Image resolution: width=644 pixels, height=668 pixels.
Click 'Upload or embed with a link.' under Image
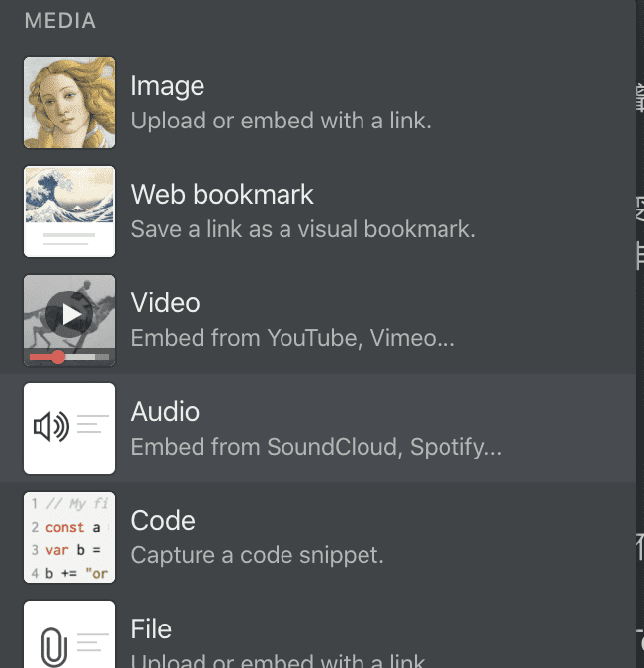point(282,121)
